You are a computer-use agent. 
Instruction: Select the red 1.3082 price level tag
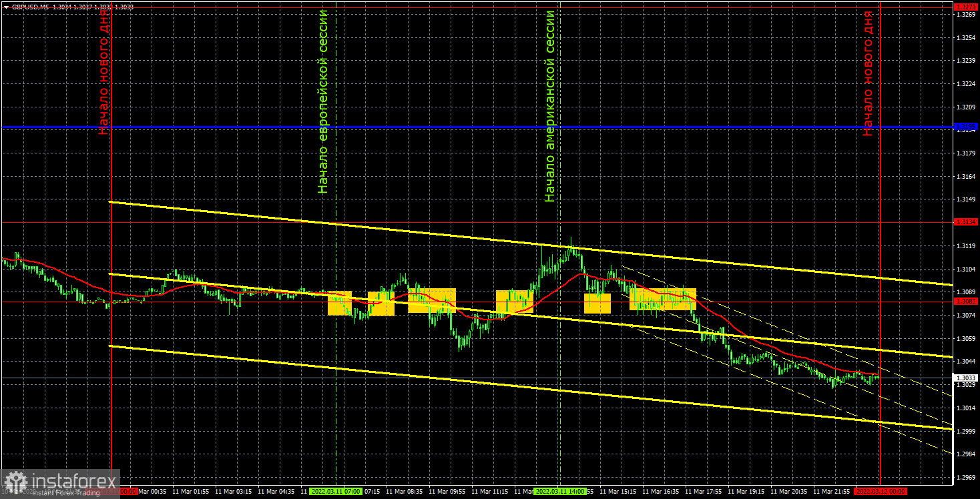[966, 302]
